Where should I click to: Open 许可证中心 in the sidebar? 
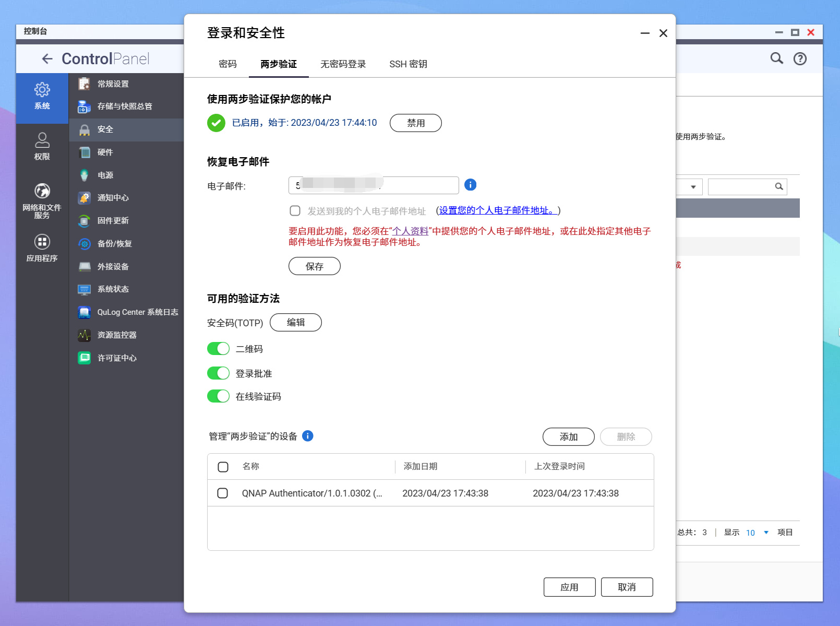[x=126, y=358]
